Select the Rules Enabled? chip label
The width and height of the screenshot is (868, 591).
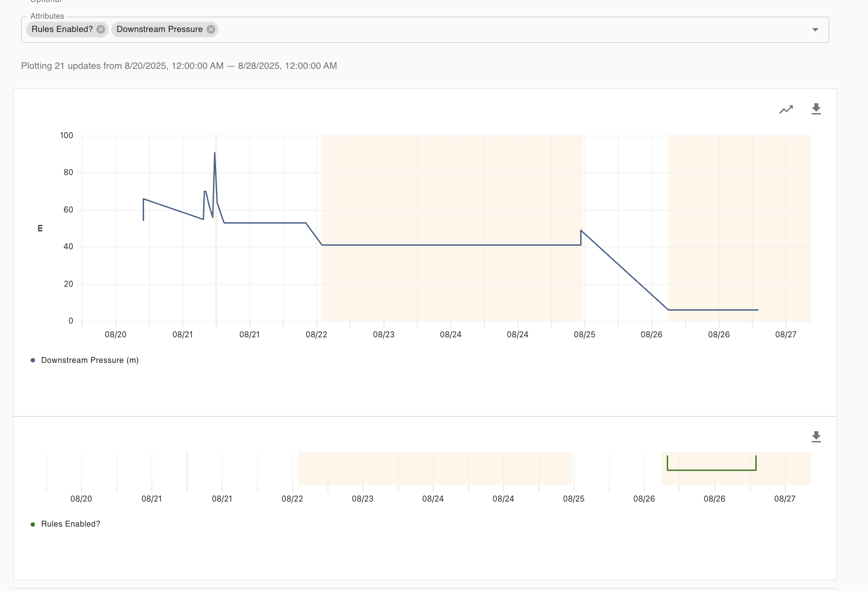coord(62,30)
